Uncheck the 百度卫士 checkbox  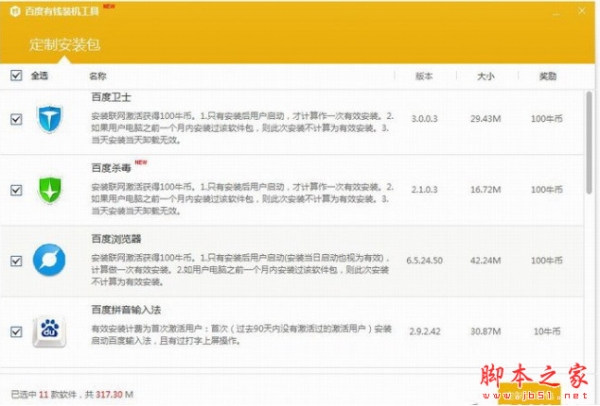[16, 119]
